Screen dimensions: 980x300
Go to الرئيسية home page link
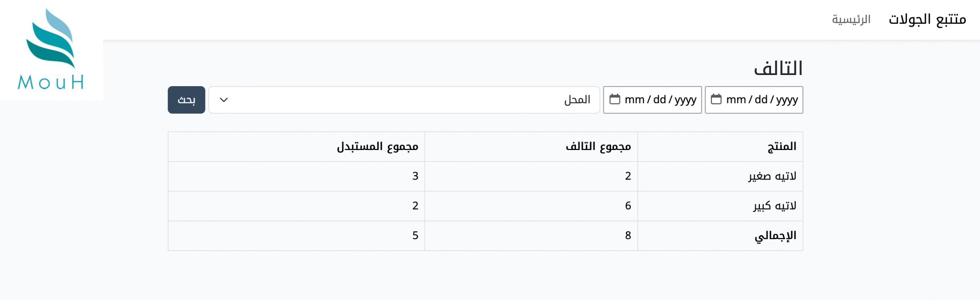click(851, 19)
